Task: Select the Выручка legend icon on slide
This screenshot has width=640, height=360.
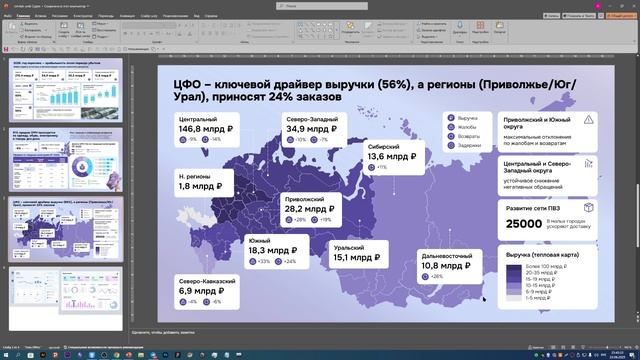Action: (451, 118)
